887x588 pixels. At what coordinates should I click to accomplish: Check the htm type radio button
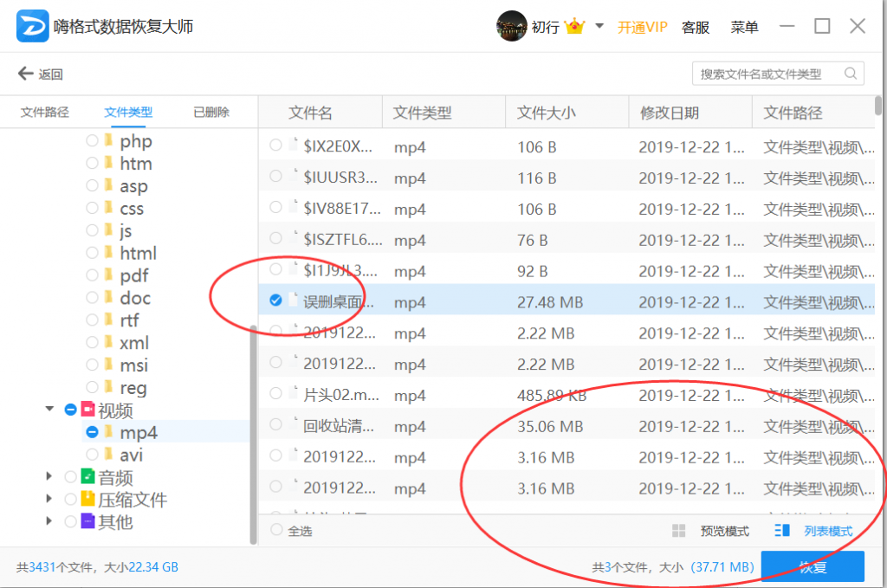92,163
